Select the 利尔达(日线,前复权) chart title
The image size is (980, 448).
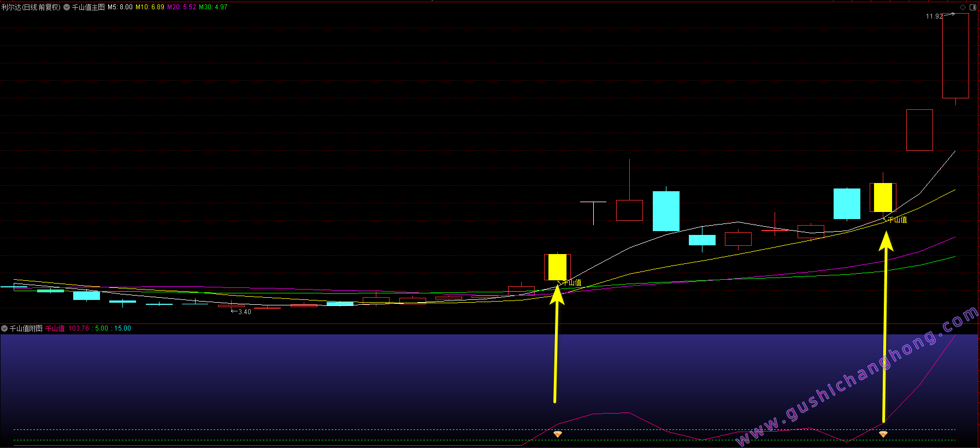31,7
